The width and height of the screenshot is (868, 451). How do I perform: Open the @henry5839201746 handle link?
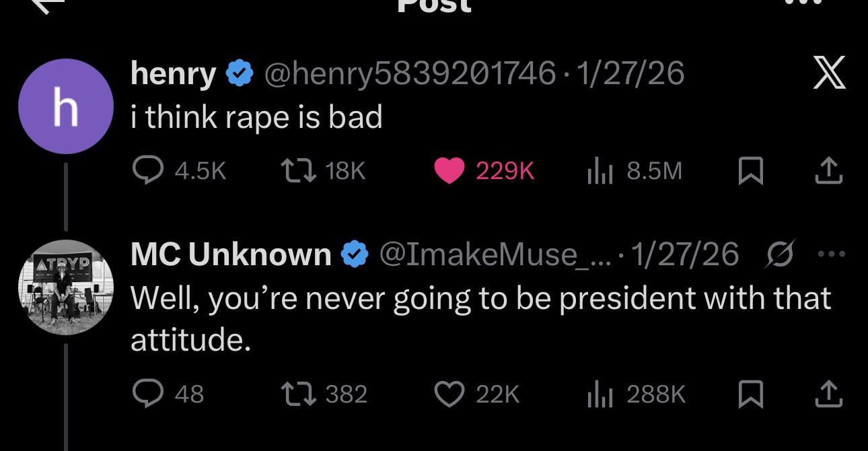coord(410,73)
